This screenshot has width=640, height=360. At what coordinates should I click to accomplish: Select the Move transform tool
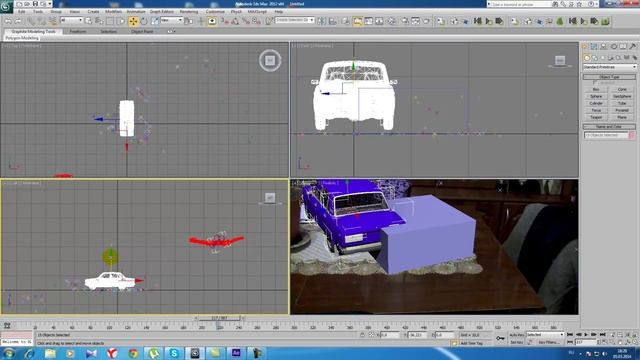133,21
